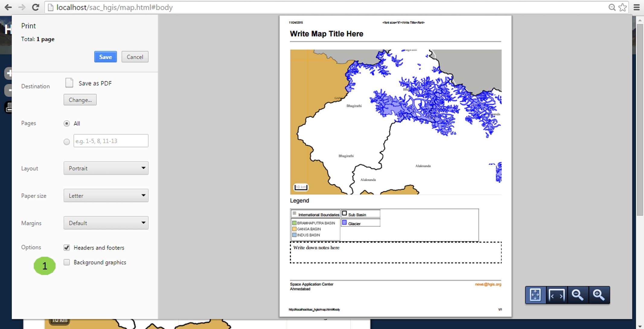Click the Save as PDF document icon

(69, 83)
